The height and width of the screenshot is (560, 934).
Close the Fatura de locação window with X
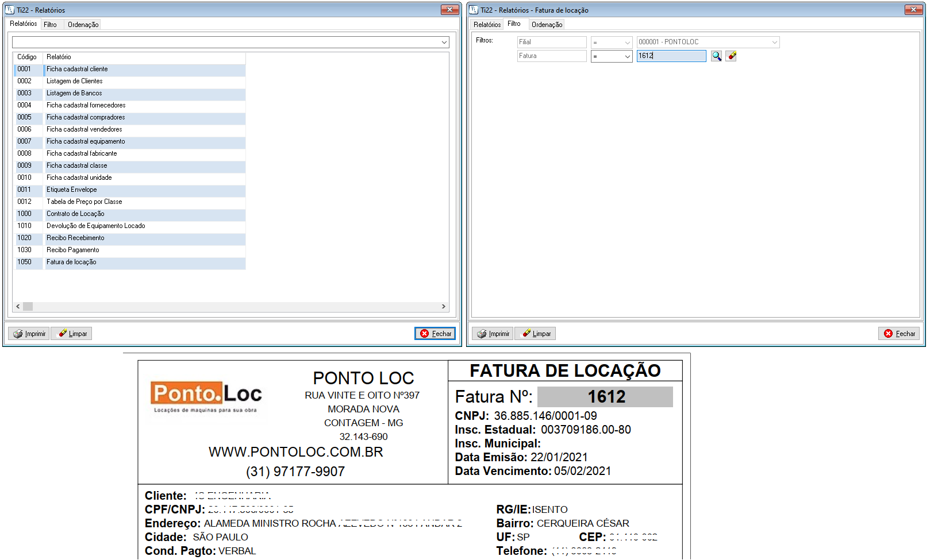914,9
